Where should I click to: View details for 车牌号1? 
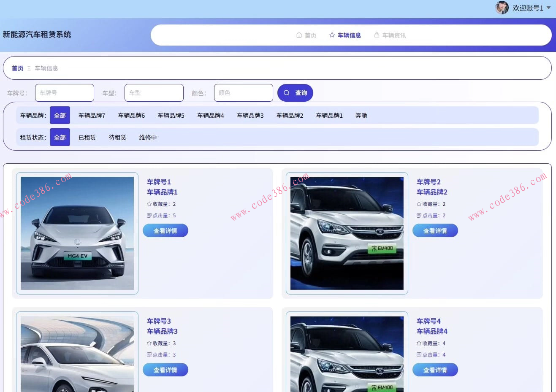click(x=165, y=231)
